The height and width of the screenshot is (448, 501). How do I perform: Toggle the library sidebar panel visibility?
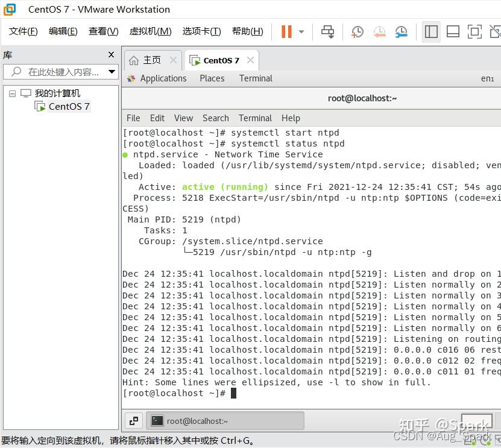[431, 31]
